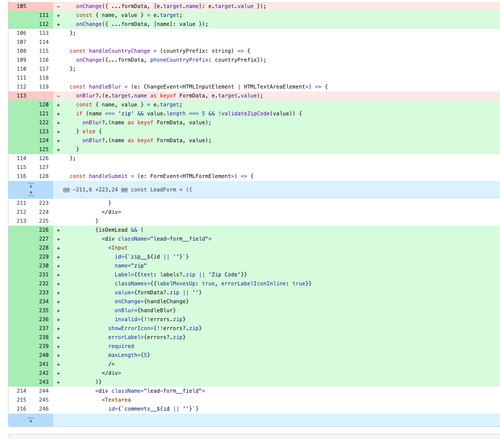Expand up from the @@ -211,6 hunk header
Screen dimensions: 500x439
(x=31, y=193)
